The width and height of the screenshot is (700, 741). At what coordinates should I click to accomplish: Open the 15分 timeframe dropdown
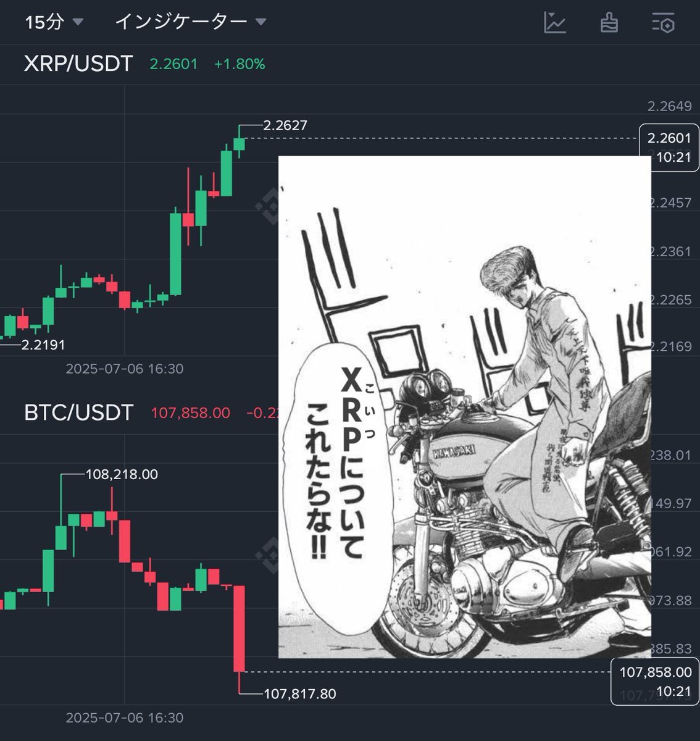pos(54,22)
